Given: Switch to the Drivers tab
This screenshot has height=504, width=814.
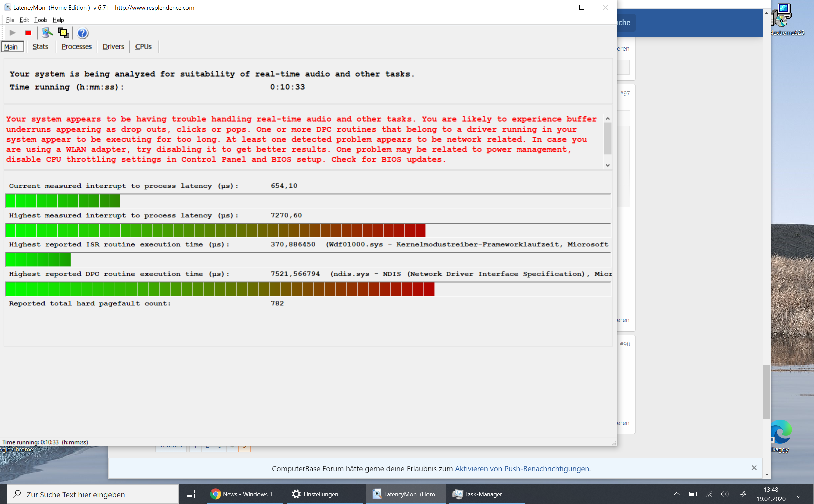Looking at the screenshot, I should [113, 47].
